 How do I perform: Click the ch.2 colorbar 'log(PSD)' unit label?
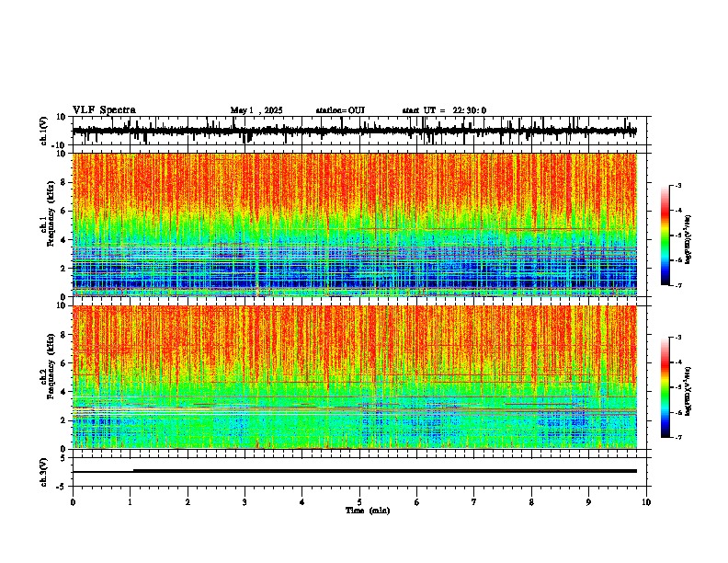(x=688, y=392)
